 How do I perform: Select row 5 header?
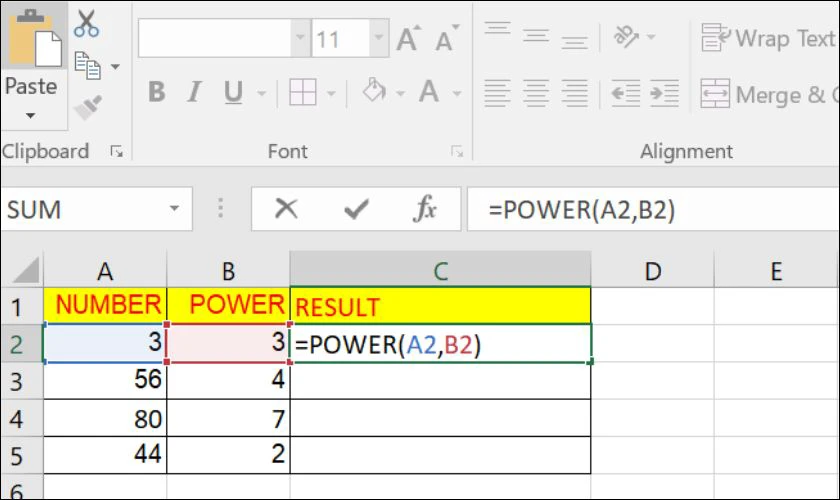[21, 456]
